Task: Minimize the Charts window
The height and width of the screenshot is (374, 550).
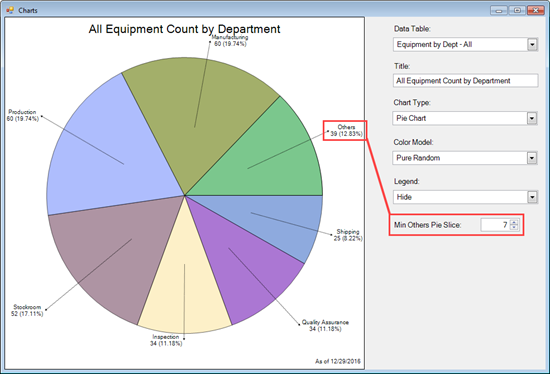Action: tap(499, 10)
